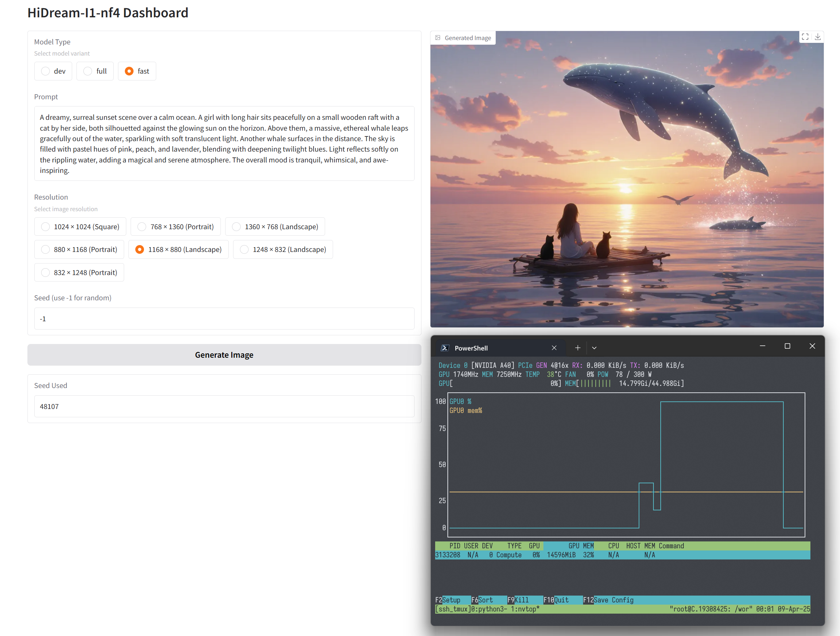Click F2 Setup in nvtop

[x=448, y=600]
